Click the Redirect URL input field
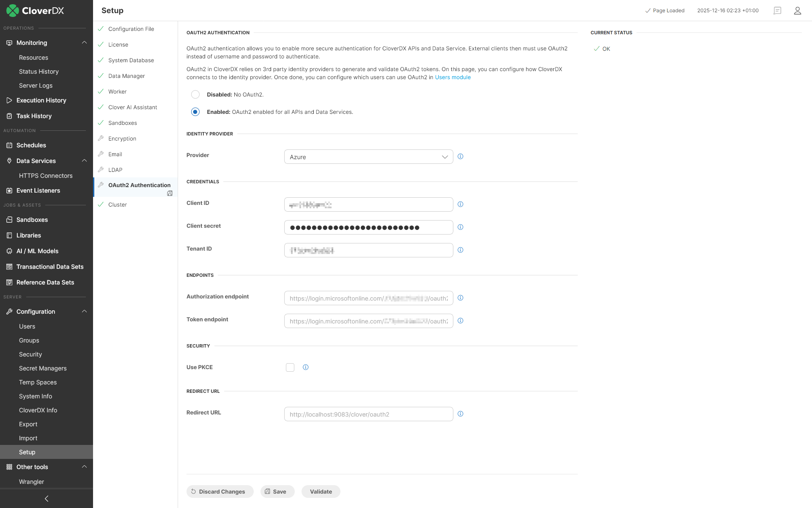This screenshot has height=508, width=812. pos(368,414)
